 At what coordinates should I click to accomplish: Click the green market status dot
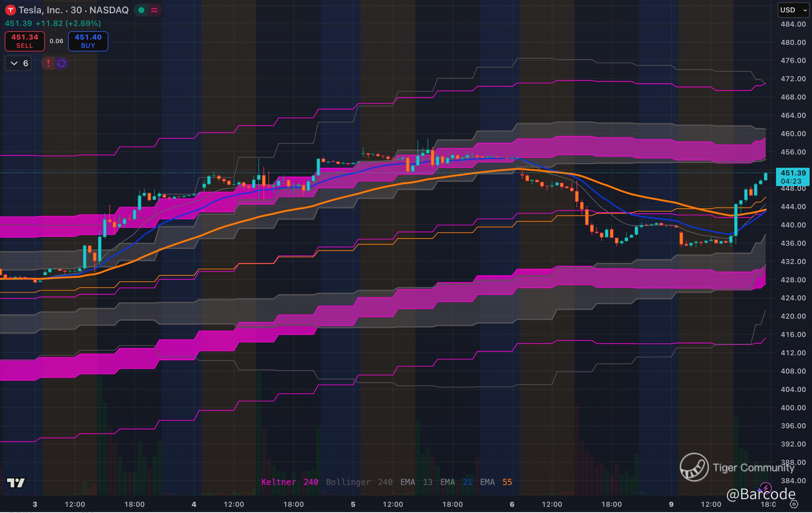click(x=141, y=10)
